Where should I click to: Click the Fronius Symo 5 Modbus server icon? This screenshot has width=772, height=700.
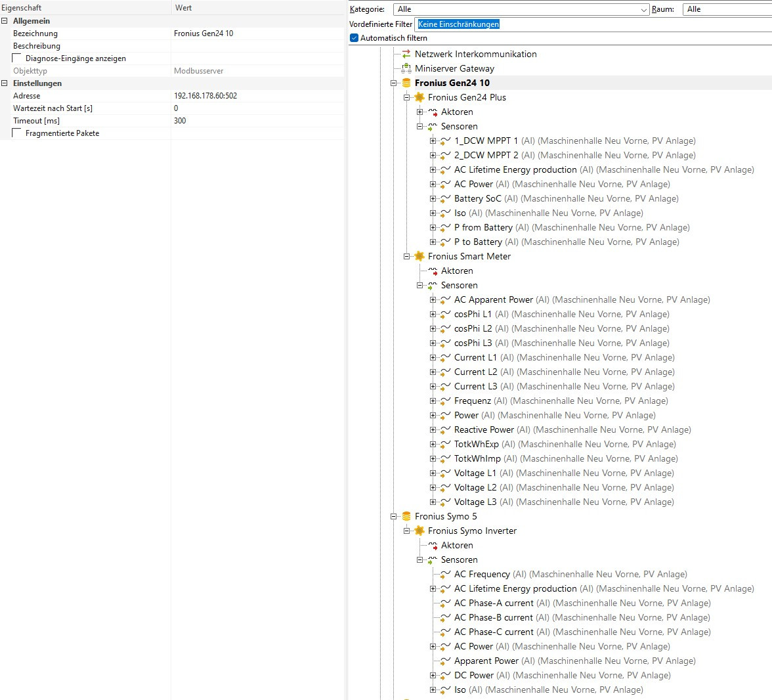point(406,516)
